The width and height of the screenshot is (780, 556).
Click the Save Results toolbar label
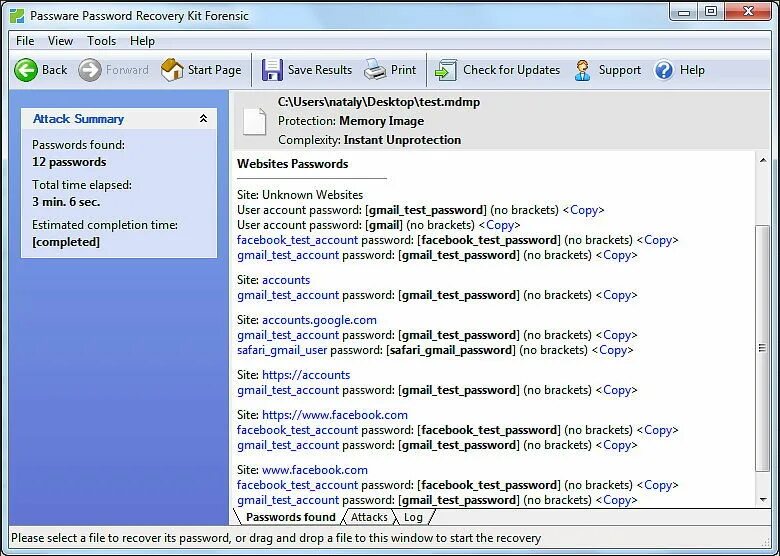[x=320, y=70]
